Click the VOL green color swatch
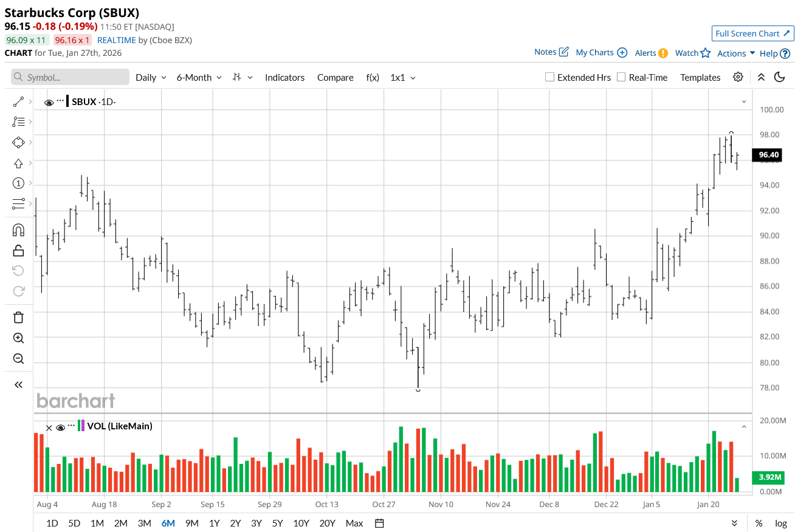Image resolution: width=795 pixels, height=532 pixels. (x=79, y=426)
